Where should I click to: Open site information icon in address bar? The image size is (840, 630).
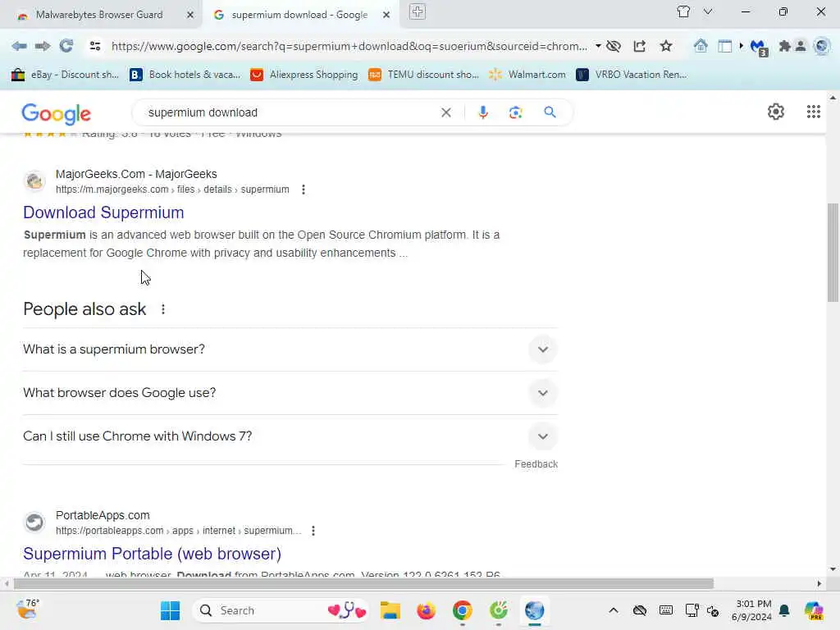click(95, 46)
